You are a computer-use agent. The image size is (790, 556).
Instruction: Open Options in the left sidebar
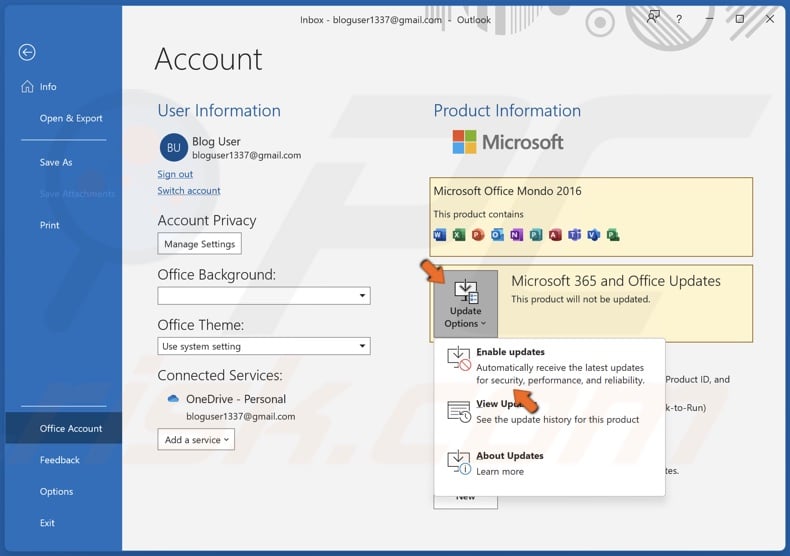point(56,491)
